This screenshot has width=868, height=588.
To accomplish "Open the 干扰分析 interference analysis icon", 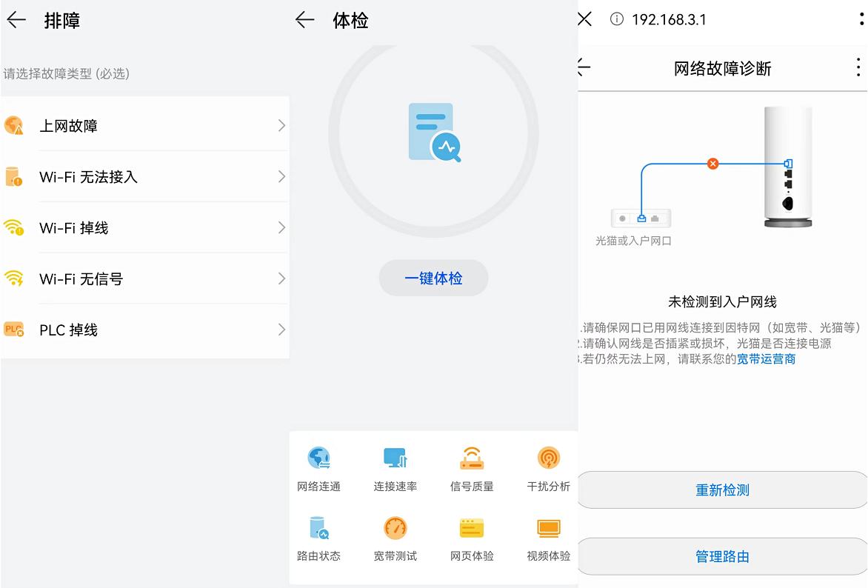I will pyautogui.click(x=548, y=458).
